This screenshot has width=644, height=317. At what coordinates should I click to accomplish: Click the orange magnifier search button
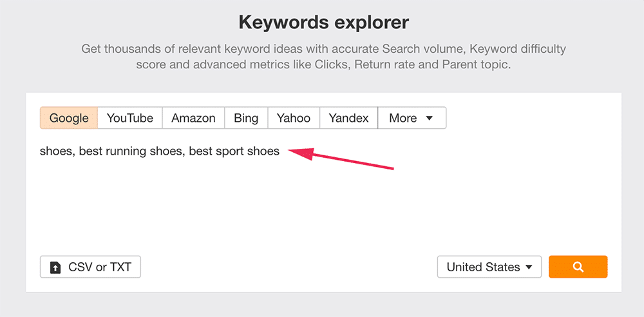pyautogui.click(x=578, y=267)
